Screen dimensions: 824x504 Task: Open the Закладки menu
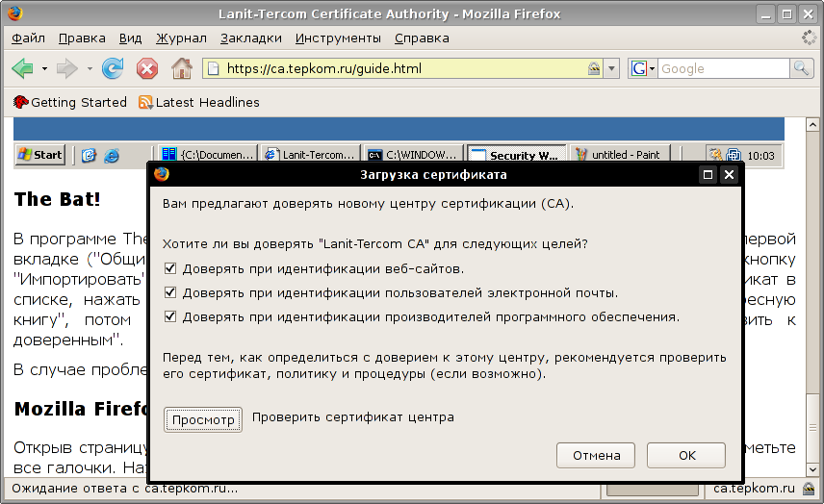(x=251, y=38)
